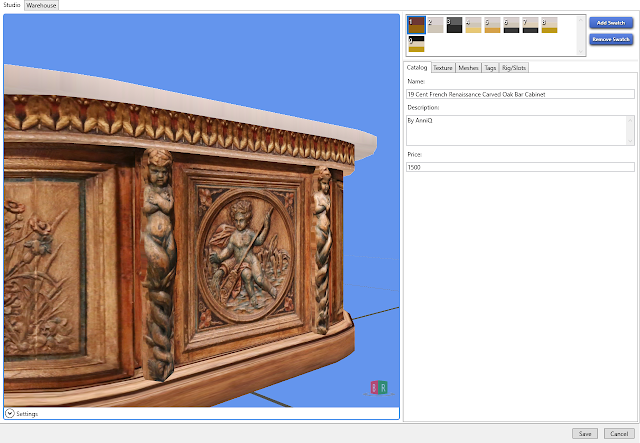Screen dimensions: 640x443
Task: Switch to the Studio tab
Action: pos(12,5)
